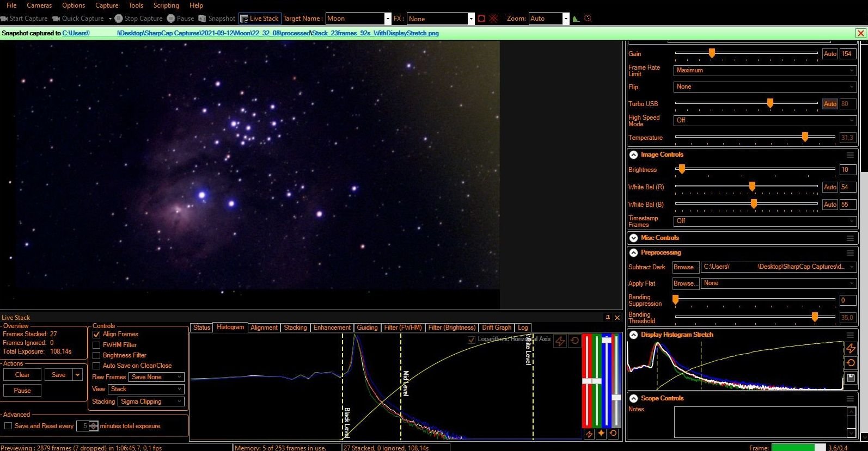Click in the Target Name field

pyautogui.click(x=354, y=18)
